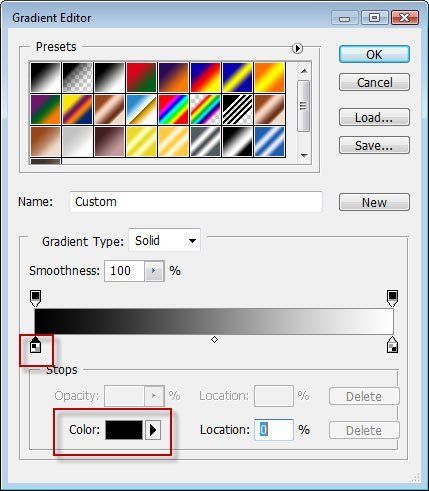Click OK to confirm gradient

pos(374,54)
